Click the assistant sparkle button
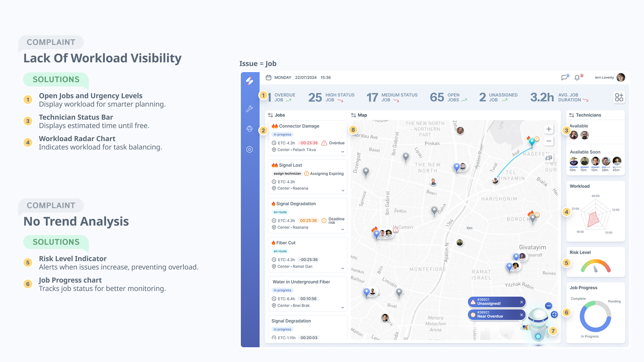The height and width of the screenshot is (362, 644). 554,314
